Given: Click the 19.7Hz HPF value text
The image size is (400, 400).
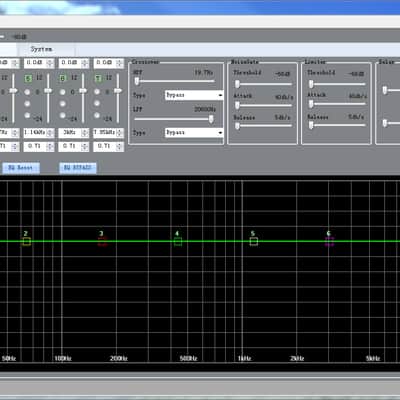Looking at the screenshot, I should click(204, 72).
